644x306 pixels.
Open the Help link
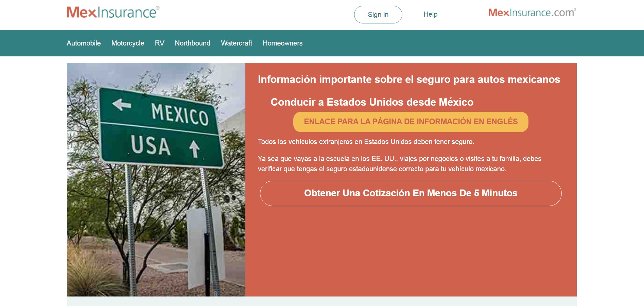[x=430, y=14]
